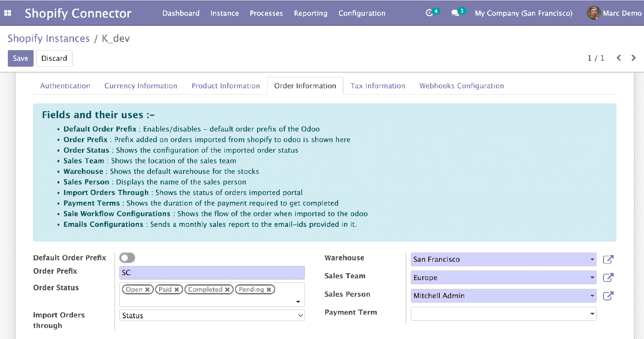
Task: Open the Marc Demo user menu
Action: 615,13
